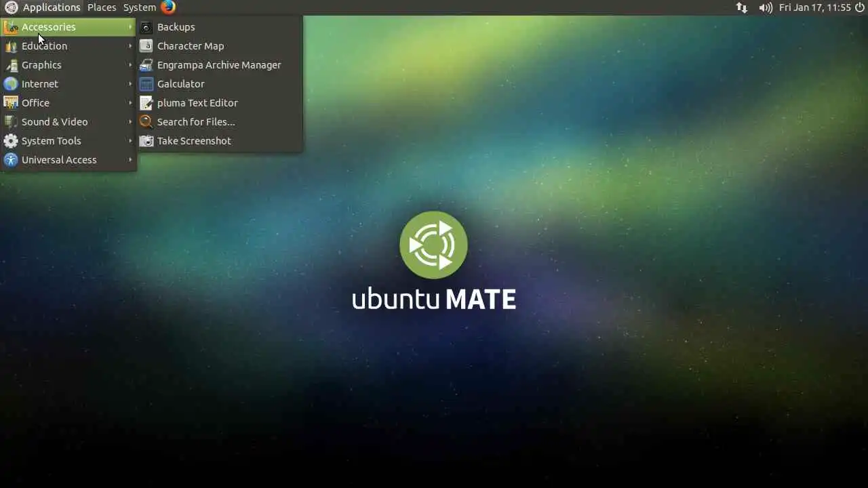Click the Backups safe icon

[146, 27]
